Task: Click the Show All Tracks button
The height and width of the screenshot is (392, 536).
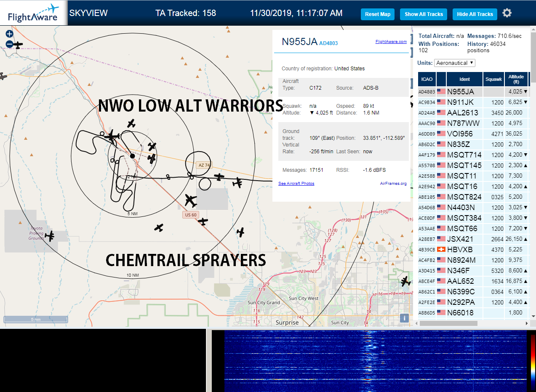Action: (x=424, y=14)
